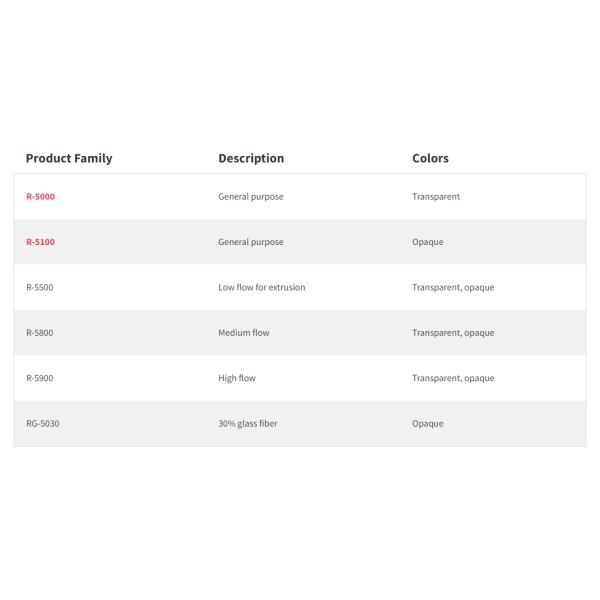Screen dimensions: 600x600
Task: Click the Medium flow description text
Action: click(244, 333)
